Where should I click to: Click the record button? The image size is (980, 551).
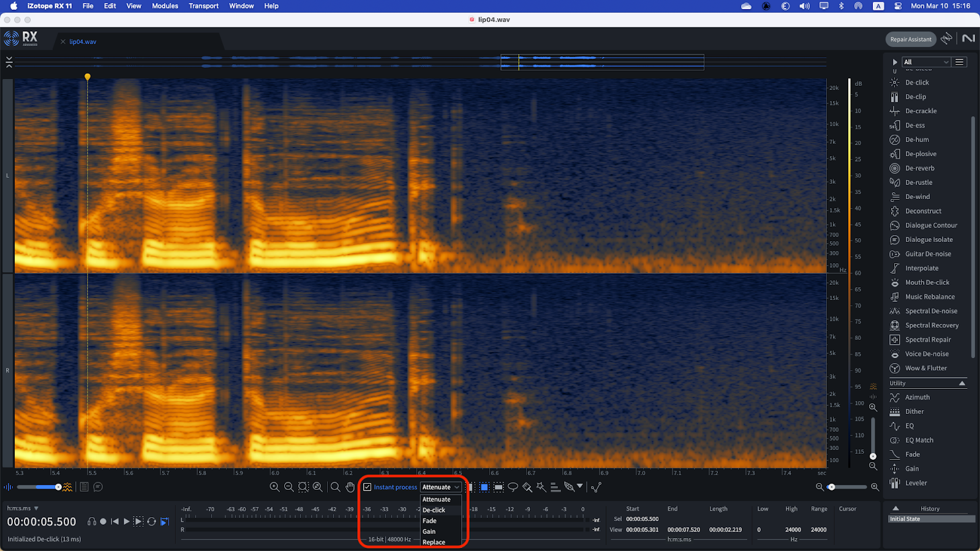104,522
